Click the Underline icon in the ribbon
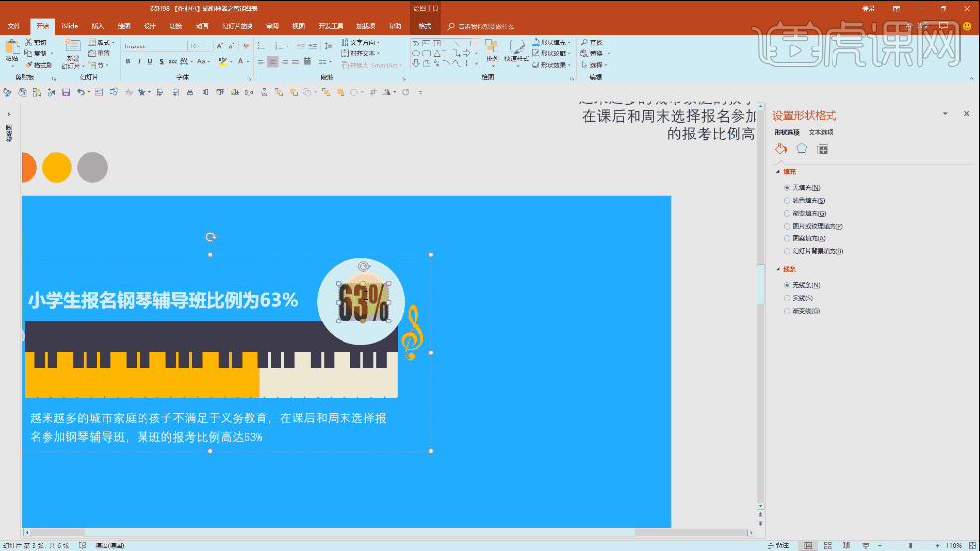The width and height of the screenshot is (980, 551). [150, 61]
